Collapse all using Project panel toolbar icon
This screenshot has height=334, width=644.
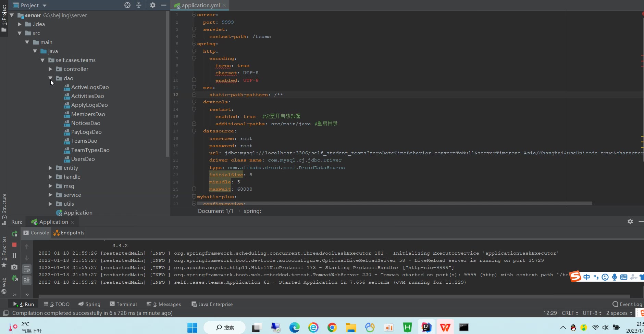click(x=139, y=5)
